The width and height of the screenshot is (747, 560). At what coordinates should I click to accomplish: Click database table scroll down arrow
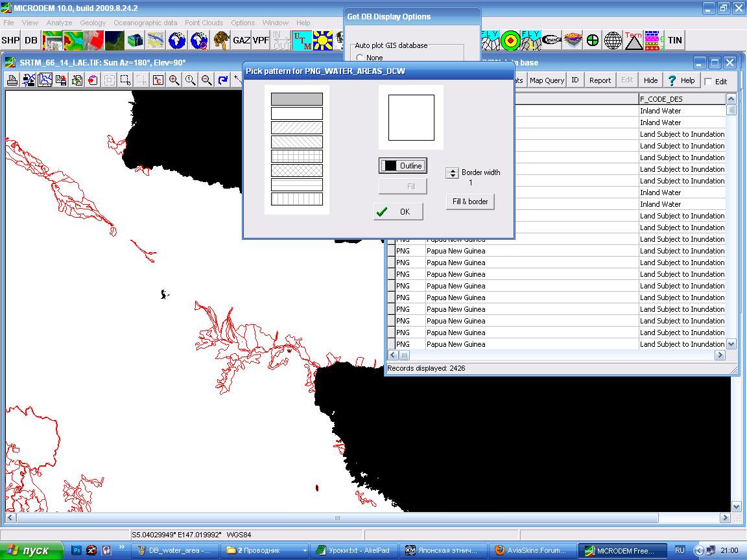731,344
